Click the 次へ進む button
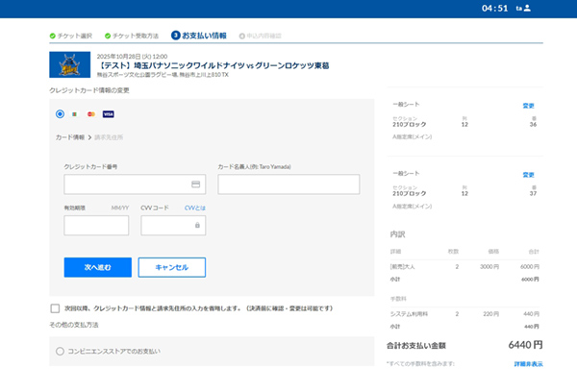This screenshot has width=577, height=392. tap(98, 267)
